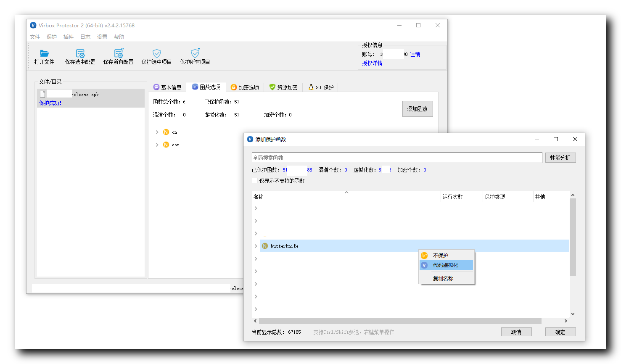The height and width of the screenshot is (364, 621).
Task: Switch to the 加密选项 tab
Action: 245,87
